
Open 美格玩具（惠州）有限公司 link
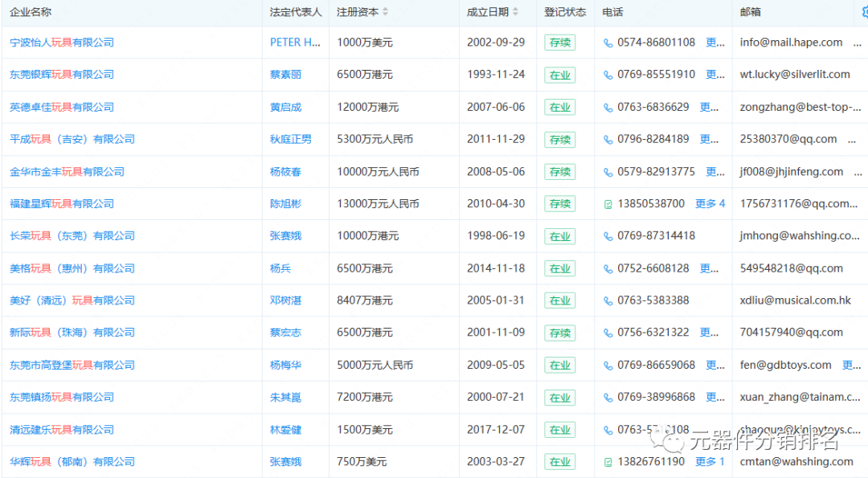pos(72,269)
